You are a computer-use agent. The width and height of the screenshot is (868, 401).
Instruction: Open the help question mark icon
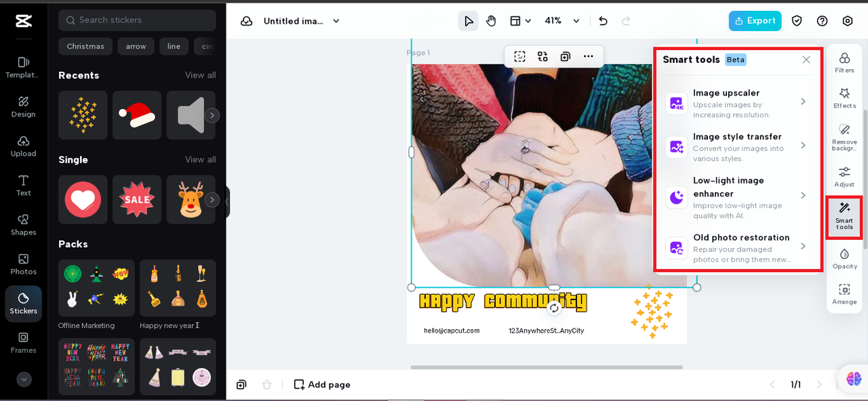click(x=822, y=21)
